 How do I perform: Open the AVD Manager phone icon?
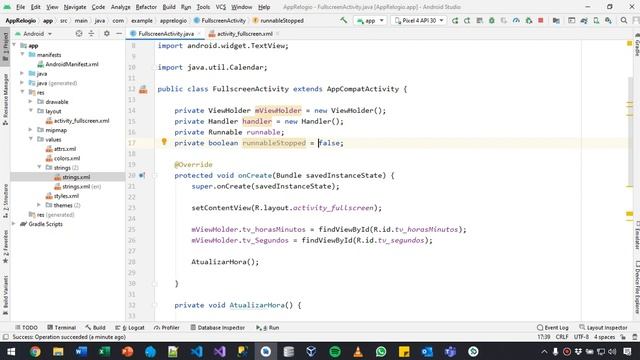click(x=596, y=20)
